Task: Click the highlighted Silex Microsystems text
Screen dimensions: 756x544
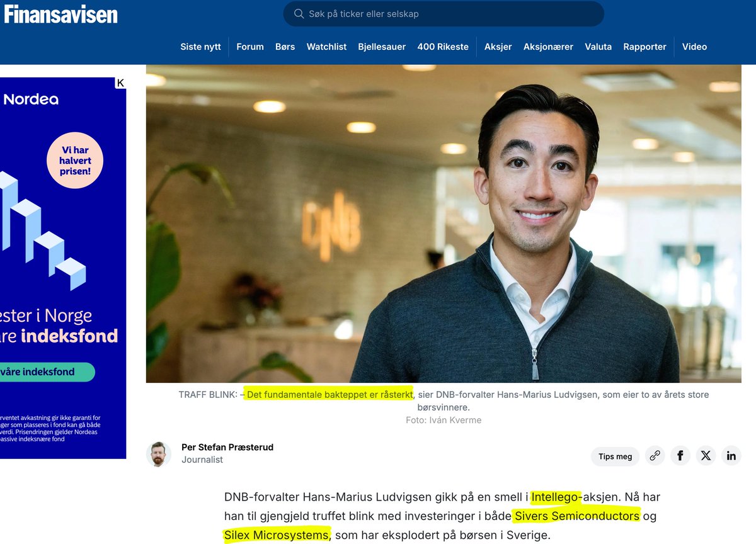Action: click(x=277, y=535)
